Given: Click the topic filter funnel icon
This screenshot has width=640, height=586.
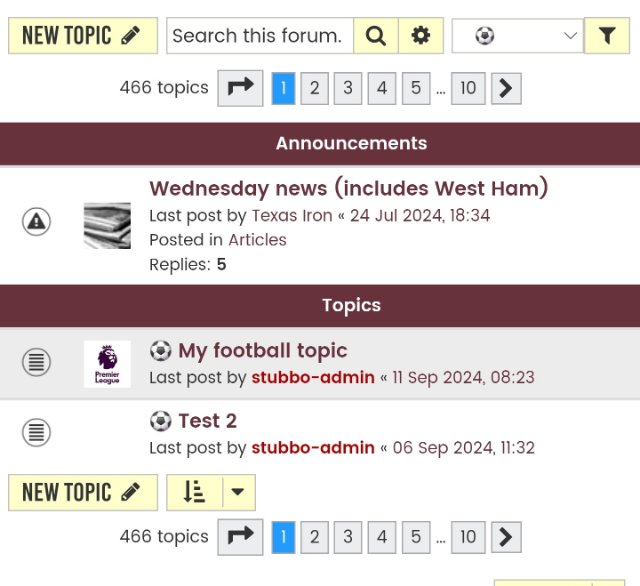Looking at the screenshot, I should point(606,36).
